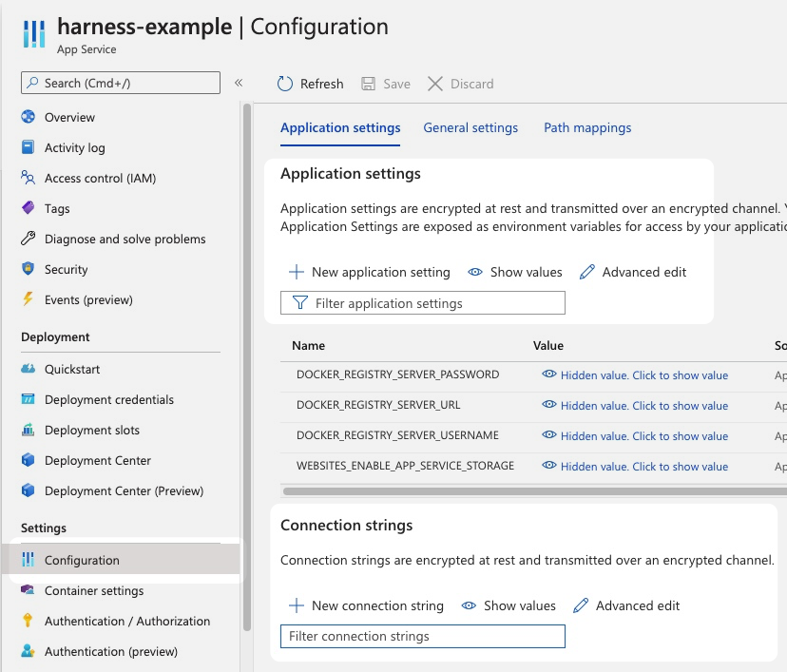Click the Tags icon in sidebar
Image resolution: width=787 pixels, height=672 pixels.
click(29, 208)
